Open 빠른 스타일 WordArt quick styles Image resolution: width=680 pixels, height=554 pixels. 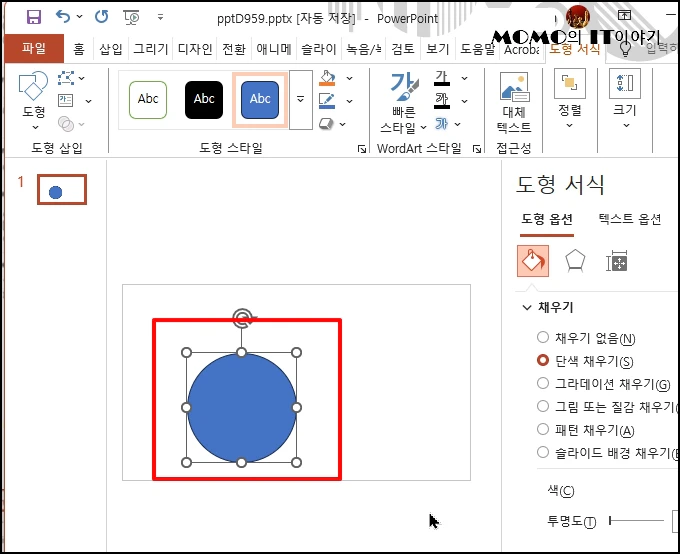(x=404, y=103)
